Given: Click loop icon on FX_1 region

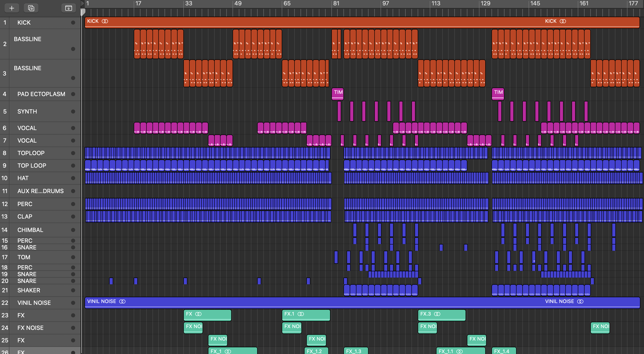Looking at the screenshot, I should point(228,351).
